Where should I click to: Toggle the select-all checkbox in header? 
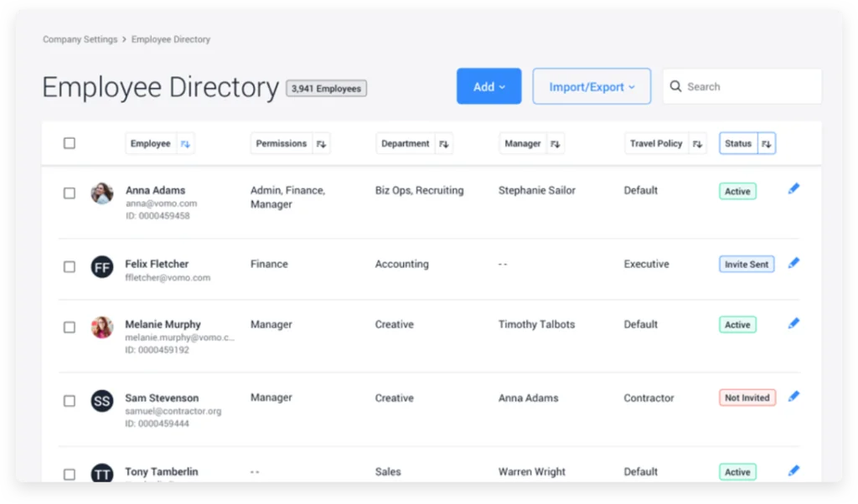tap(70, 143)
